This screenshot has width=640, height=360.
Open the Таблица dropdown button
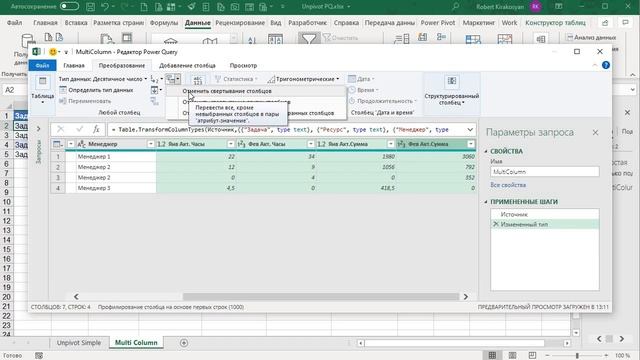tap(42, 90)
